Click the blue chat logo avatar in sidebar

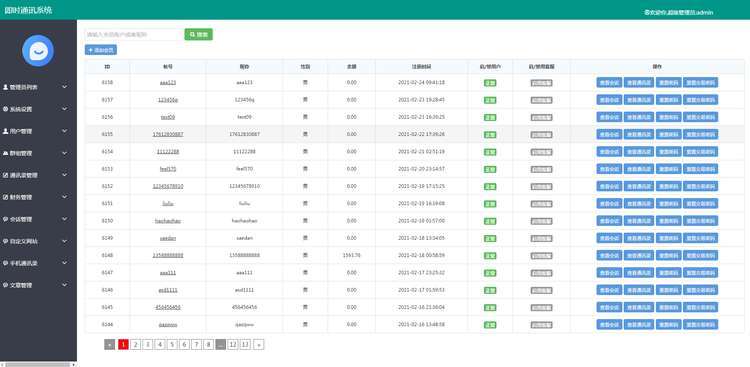tap(38, 51)
